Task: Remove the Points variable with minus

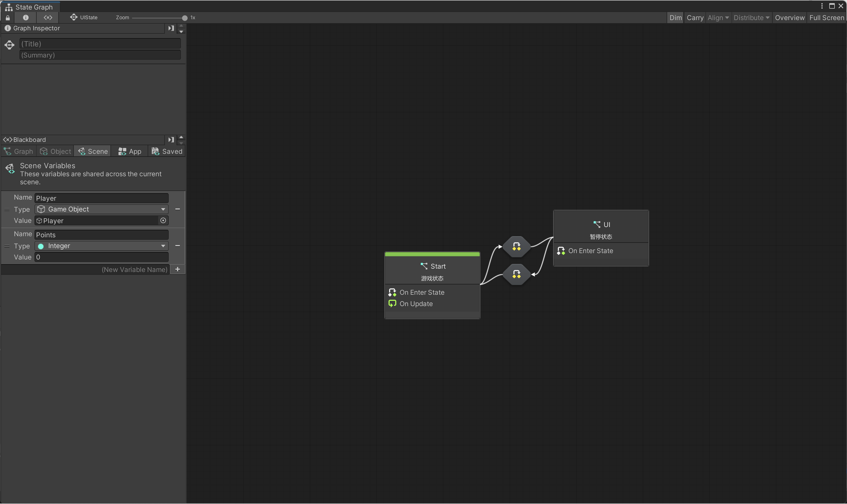Action: [177, 246]
